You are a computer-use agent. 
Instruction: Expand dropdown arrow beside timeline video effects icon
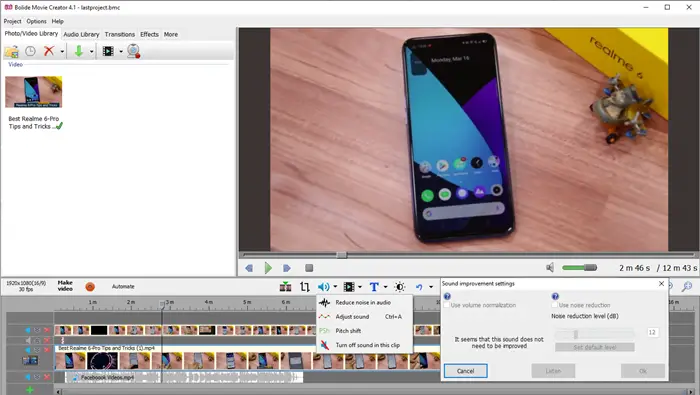click(x=360, y=287)
